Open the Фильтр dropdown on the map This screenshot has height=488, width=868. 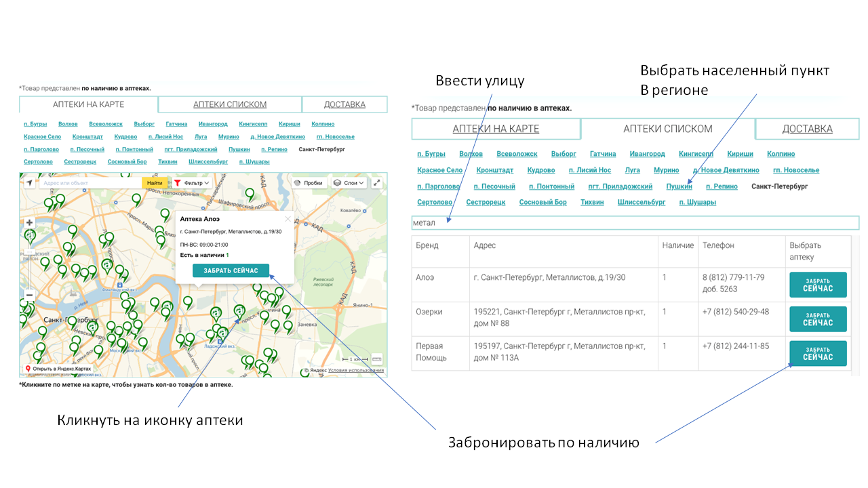192,183
